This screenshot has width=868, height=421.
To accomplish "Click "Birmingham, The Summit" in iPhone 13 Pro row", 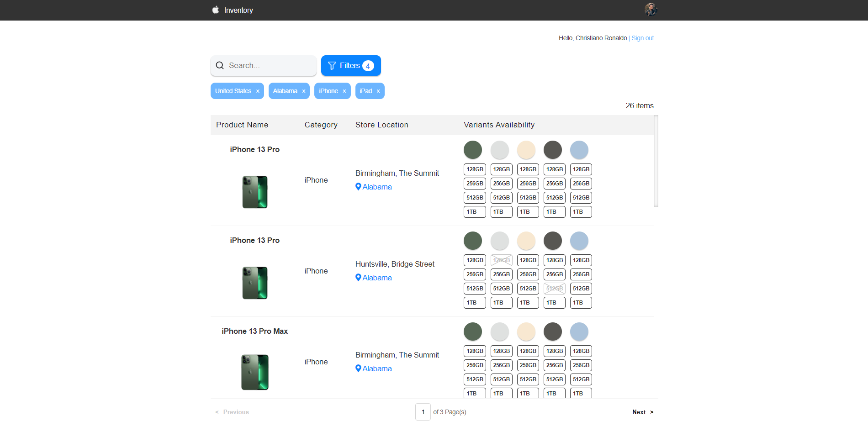I will click(x=397, y=174).
